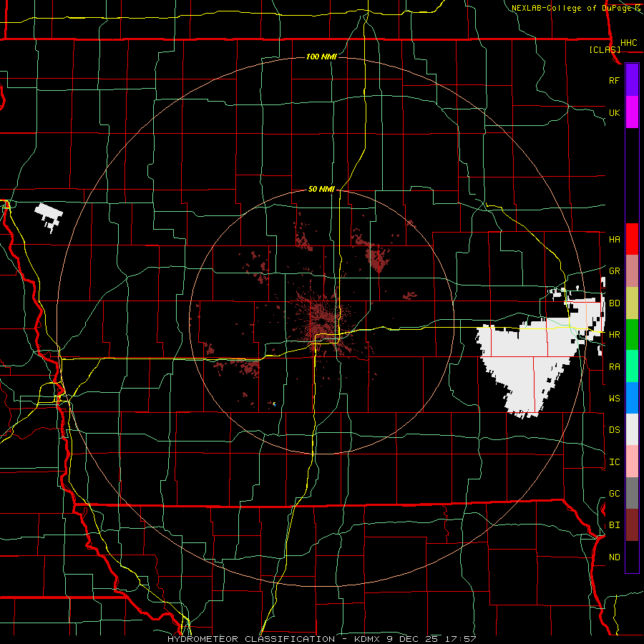Click the purple RF legend color swatch
644x644 pixels.
pyautogui.click(x=632, y=80)
